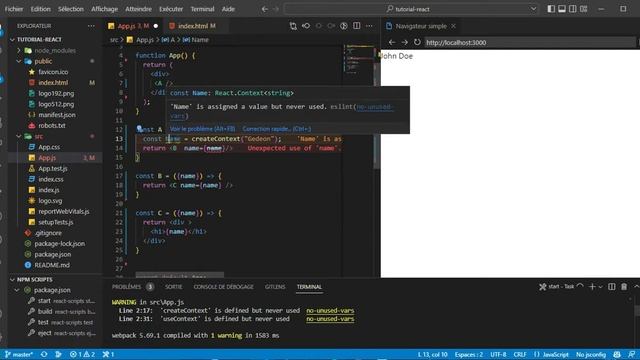Click No jsconfig in status bar
Screen dimensions: 640x360
[x=591, y=354]
